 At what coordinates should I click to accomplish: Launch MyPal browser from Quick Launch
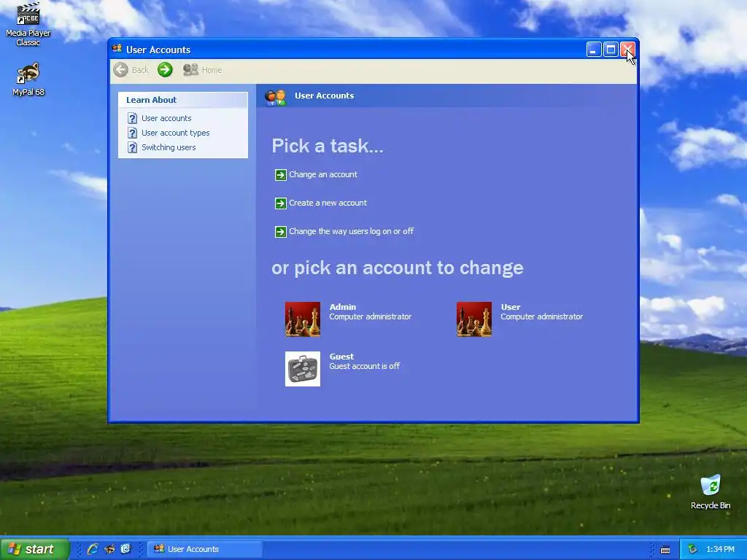[x=109, y=549]
